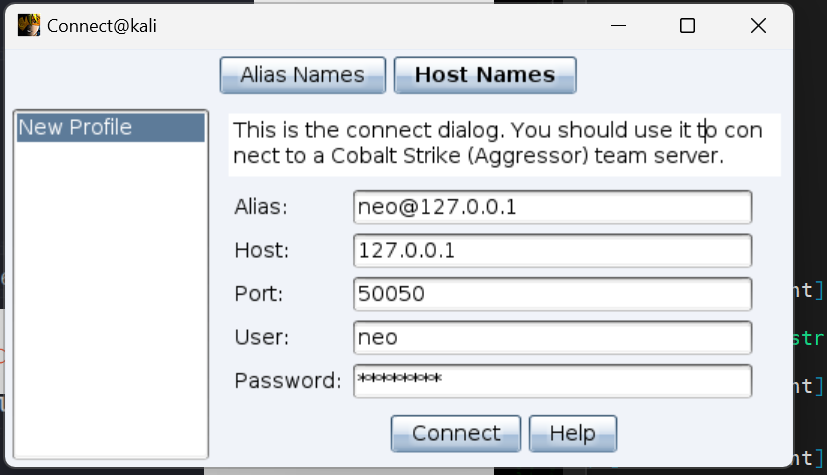Screen dimensions: 827x475
Task: Select the New Profile entry
Action: [x=110, y=127]
